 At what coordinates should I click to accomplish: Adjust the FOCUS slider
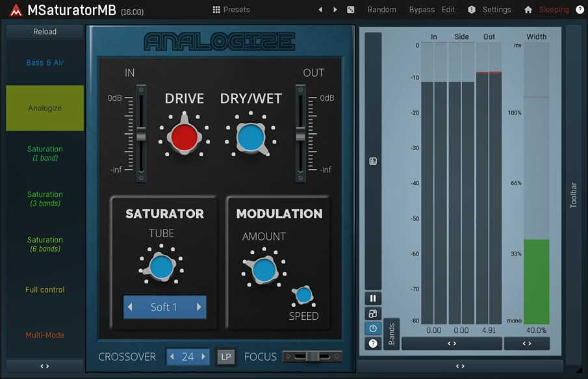point(313,356)
